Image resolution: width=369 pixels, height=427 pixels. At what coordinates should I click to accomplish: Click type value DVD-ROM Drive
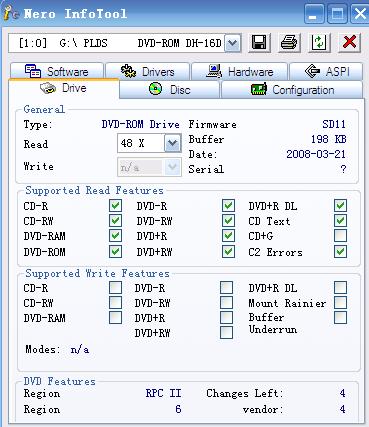coord(140,125)
